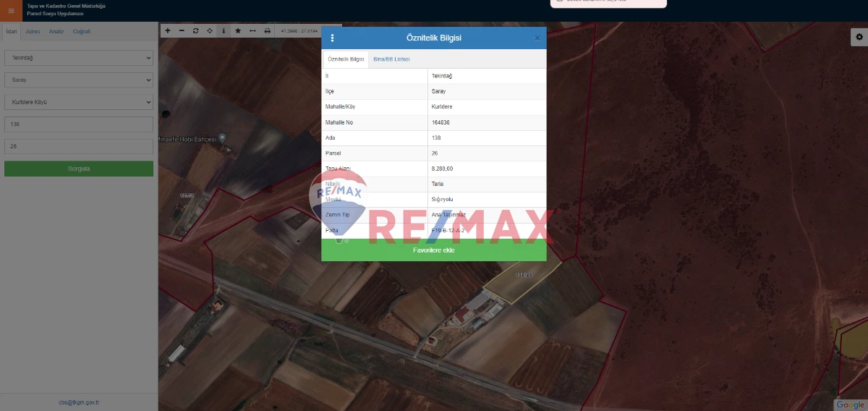Click the Favorilere ekle button
The image size is (868, 411).
pos(434,250)
